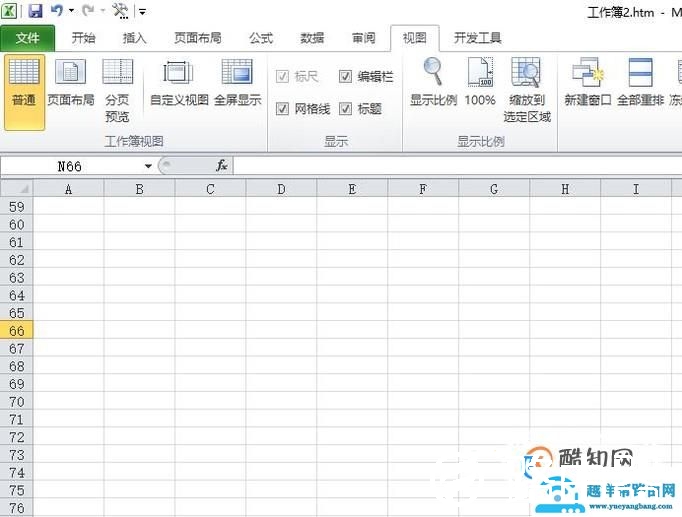682x517 pixels.
Task: Open 新建窗口 new window
Action: click(588, 83)
